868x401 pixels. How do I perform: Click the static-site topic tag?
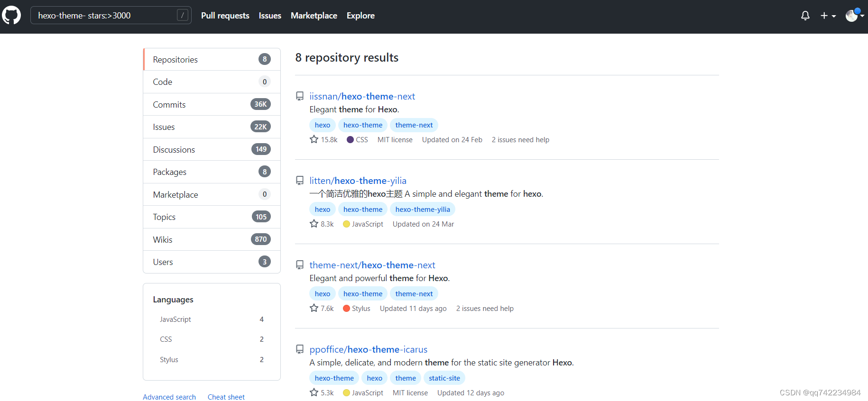coord(444,378)
